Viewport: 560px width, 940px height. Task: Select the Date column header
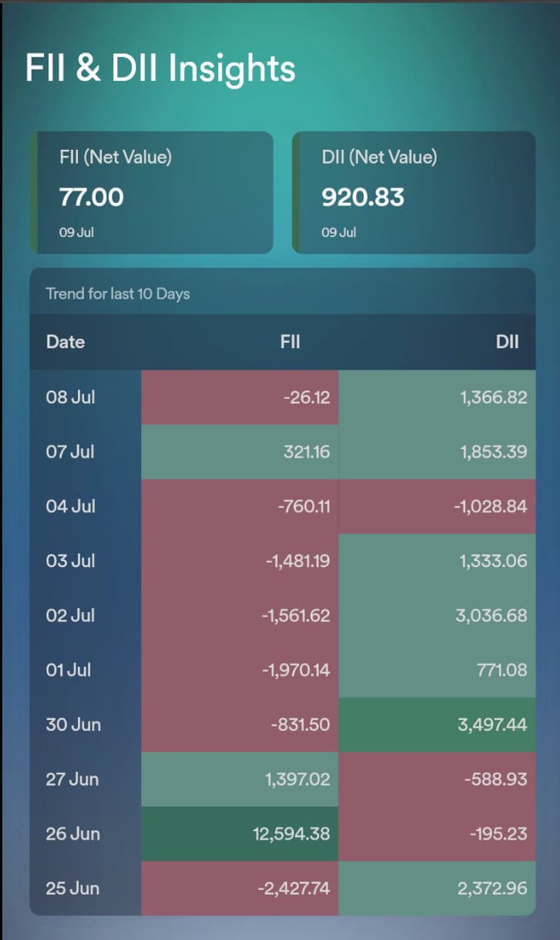click(x=66, y=342)
